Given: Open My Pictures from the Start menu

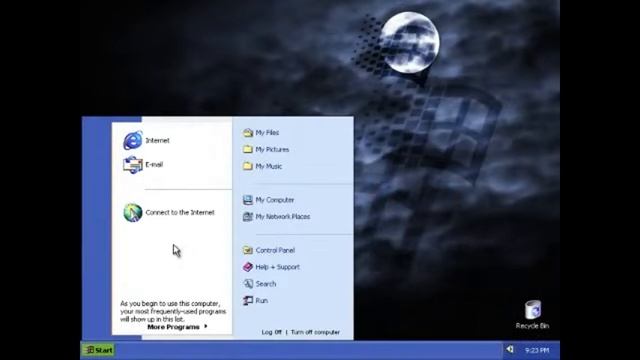Looking at the screenshot, I should pos(272,149).
